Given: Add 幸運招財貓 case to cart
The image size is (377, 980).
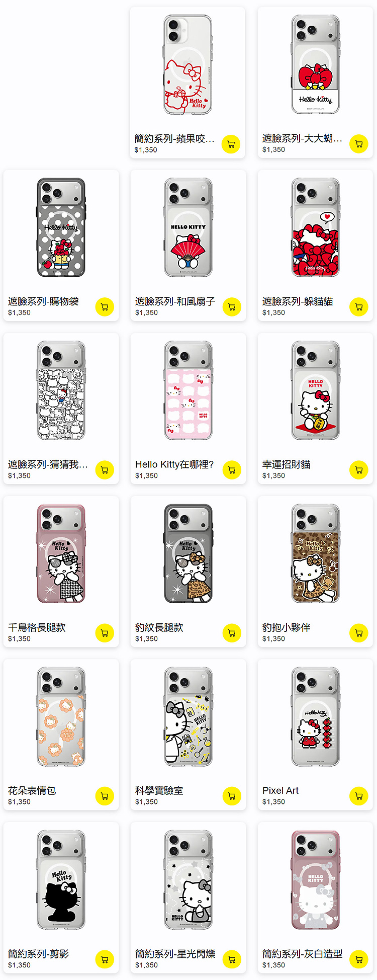Looking at the screenshot, I should point(359,470).
